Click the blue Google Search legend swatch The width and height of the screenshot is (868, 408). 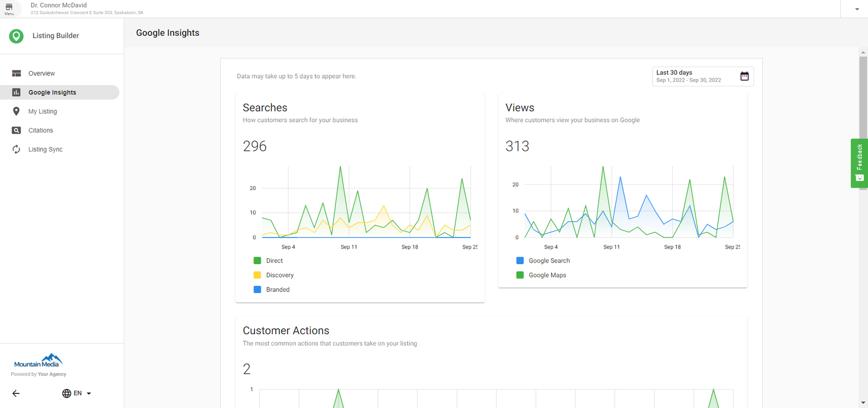520,261
